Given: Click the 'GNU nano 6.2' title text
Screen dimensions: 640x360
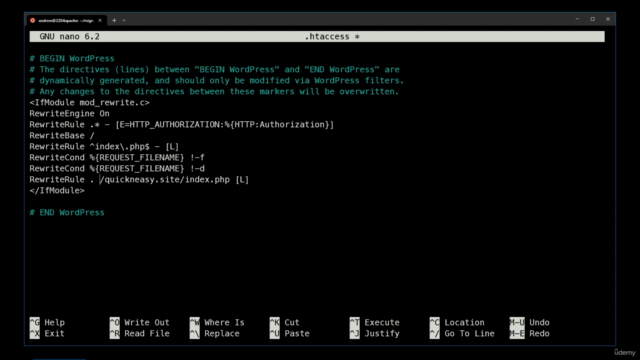Looking at the screenshot, I should (x=69, y=36).
